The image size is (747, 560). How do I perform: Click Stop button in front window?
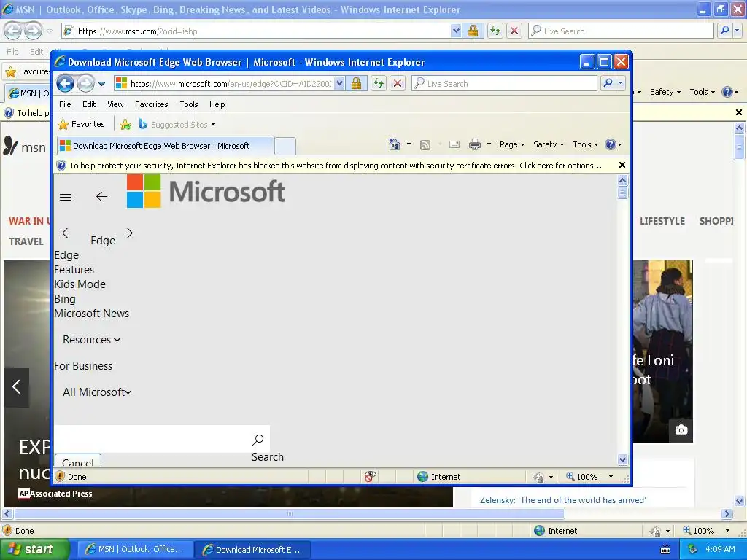398,84
